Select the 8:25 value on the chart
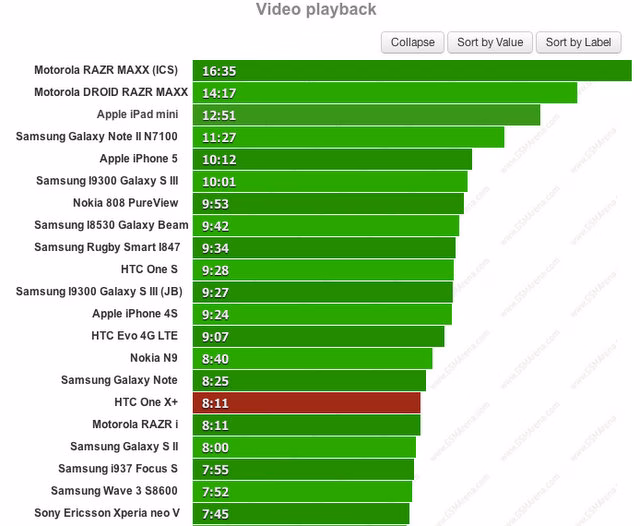Viewport: 640px width, 526px height. [216, 381]
